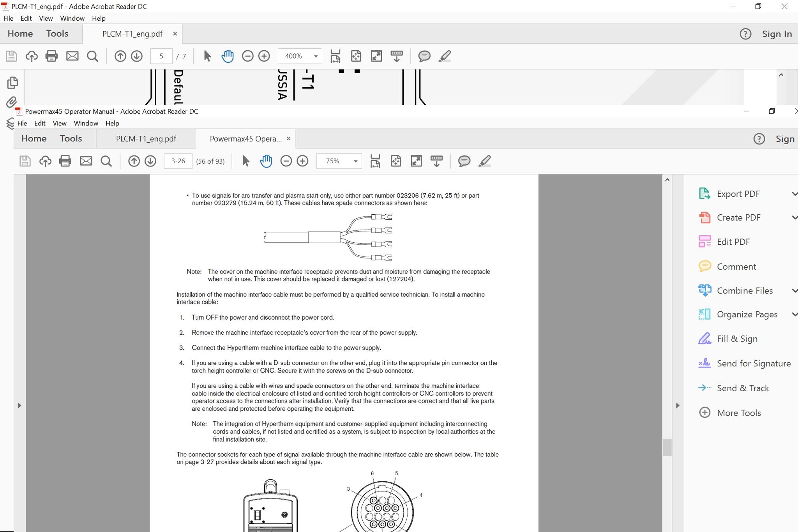Expand the Export PDF tool options

point(794,194)
